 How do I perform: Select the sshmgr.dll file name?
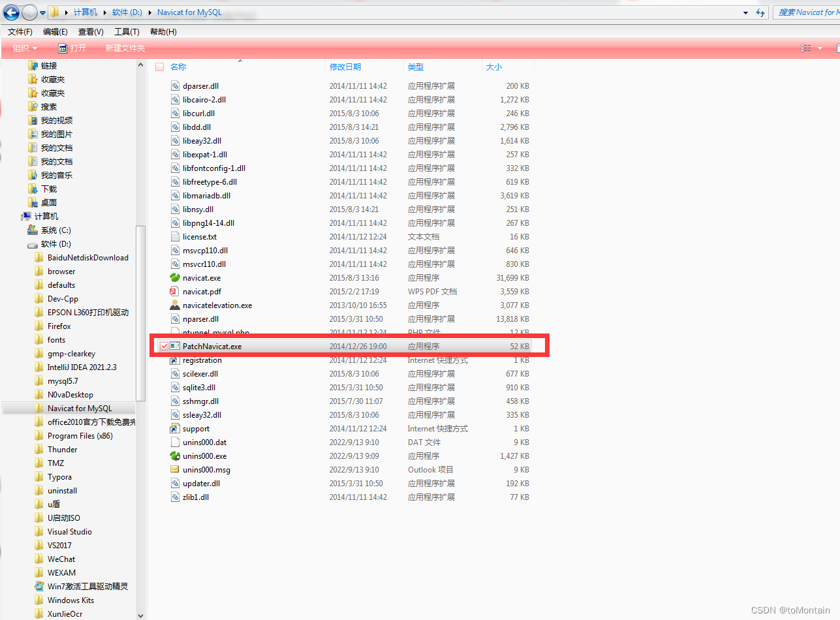coord(201,401)
